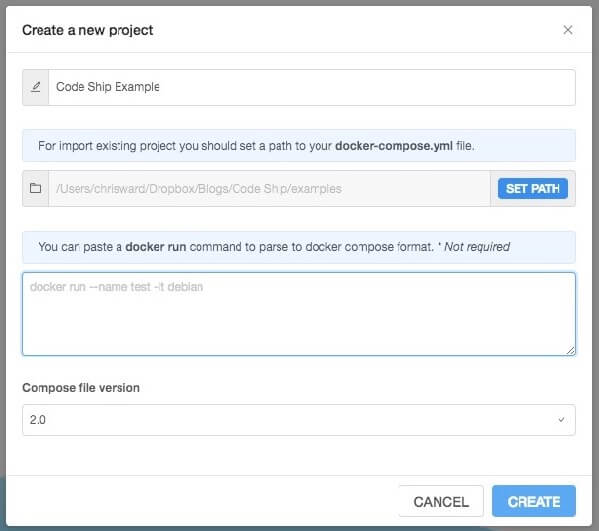The height and width of the screenshot is (531, 599).
Task: Click the dropdown chevron for version 2.0
Action: click(561, 420)
